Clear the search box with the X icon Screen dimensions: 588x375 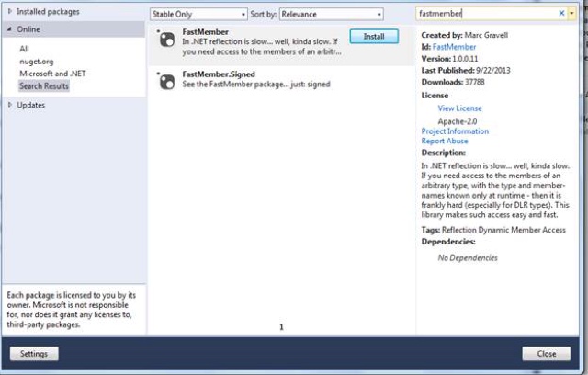(561, 14)
